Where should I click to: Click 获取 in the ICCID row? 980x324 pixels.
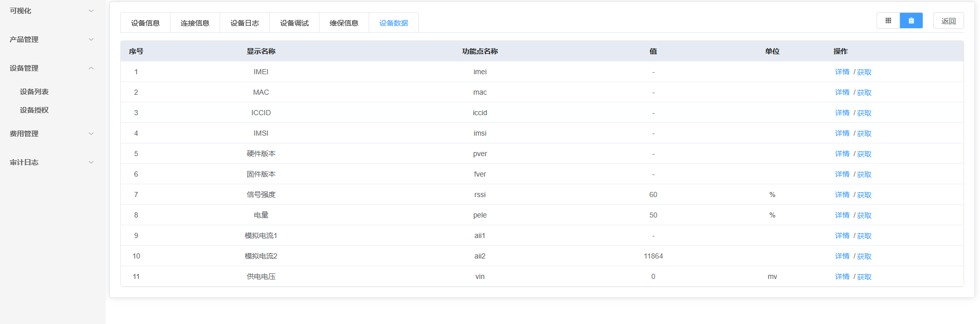tap(864, 113)
